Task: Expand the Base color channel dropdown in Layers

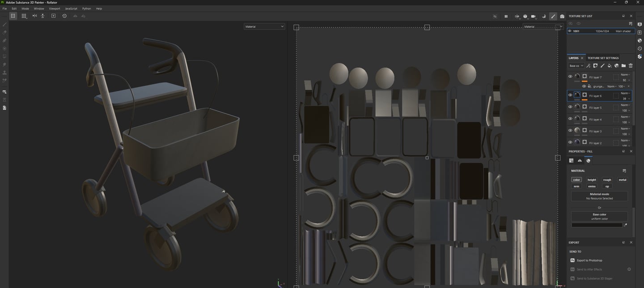Action: (x=576, y=66)
